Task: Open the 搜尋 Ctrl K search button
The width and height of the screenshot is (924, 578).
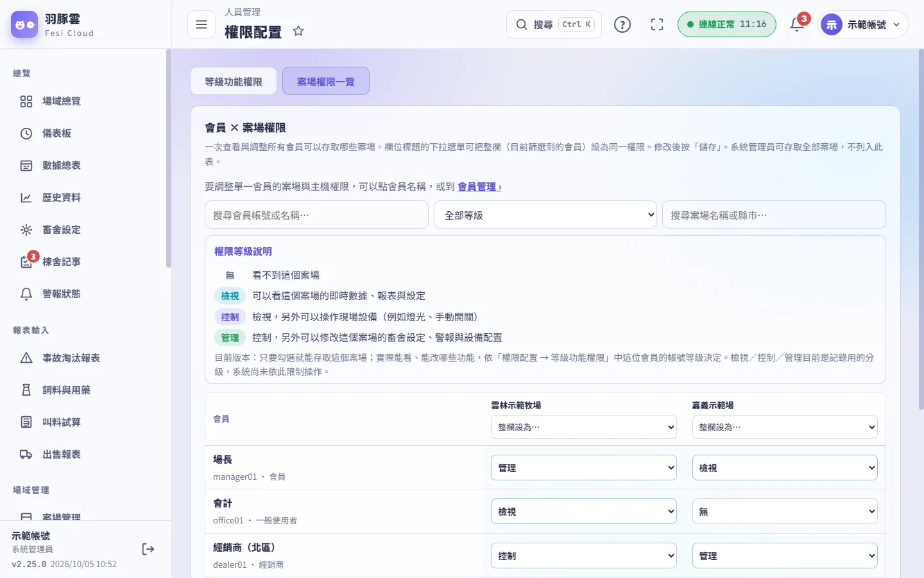Action: (554, 24)
